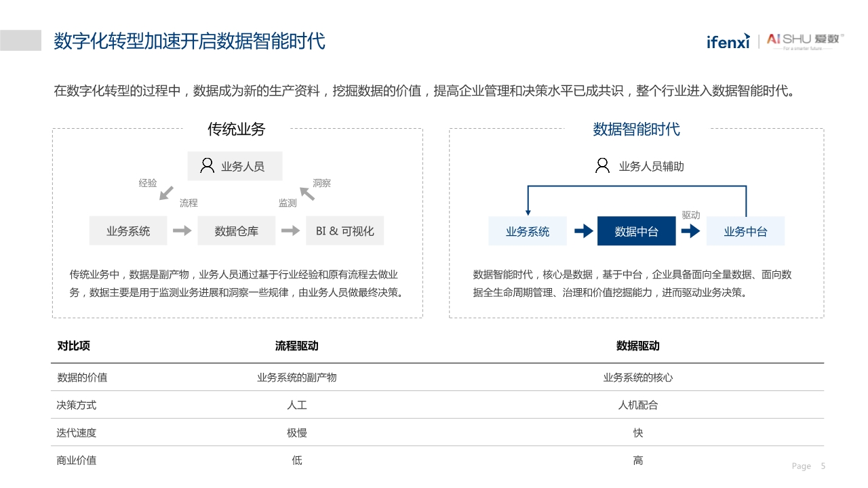The image size is (868, 488).
Task: Select the 业务人员辅助 person icon
Action: (x=603, y=165)
